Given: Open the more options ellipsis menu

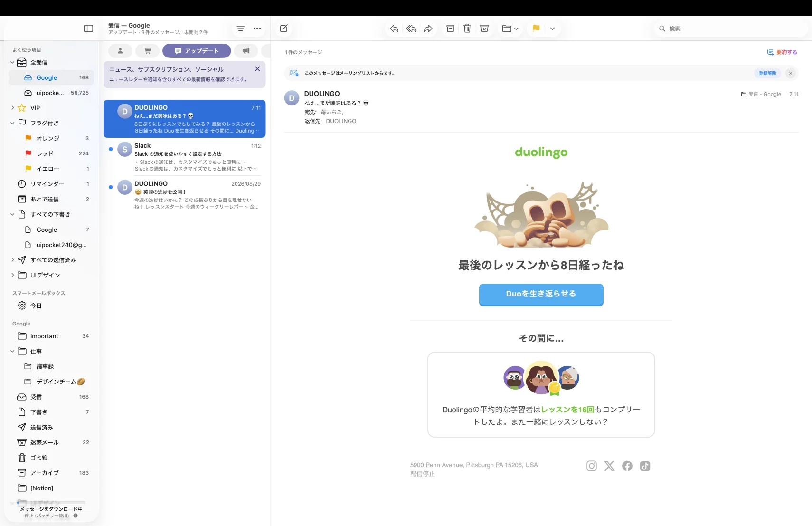Looking at the screenshot, I should pyautogui.click(x=257, y=29).
